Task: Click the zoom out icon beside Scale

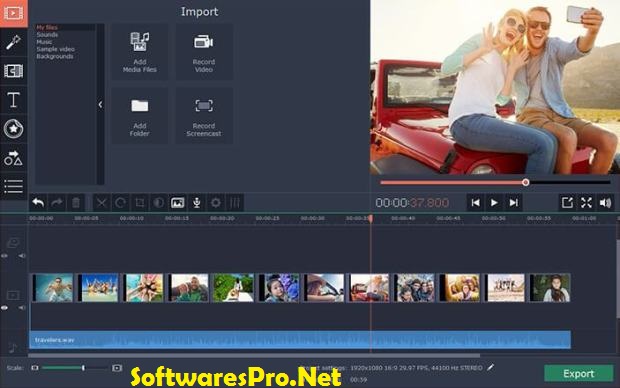Action: [x=35, y=368]
